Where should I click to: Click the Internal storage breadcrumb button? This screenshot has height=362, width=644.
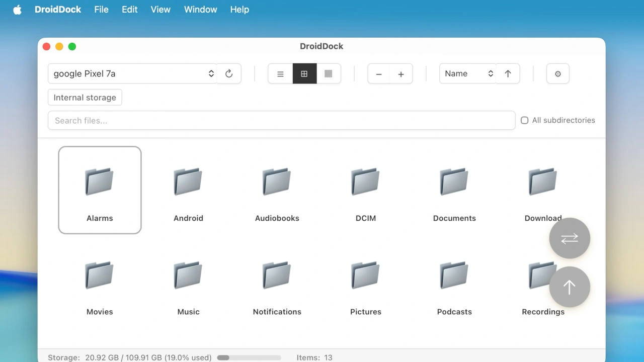point(85,98)
